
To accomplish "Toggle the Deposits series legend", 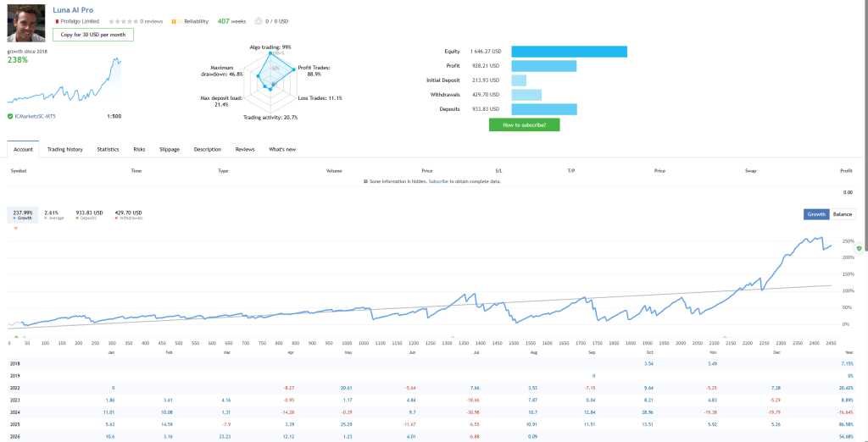I will point(89,215).
